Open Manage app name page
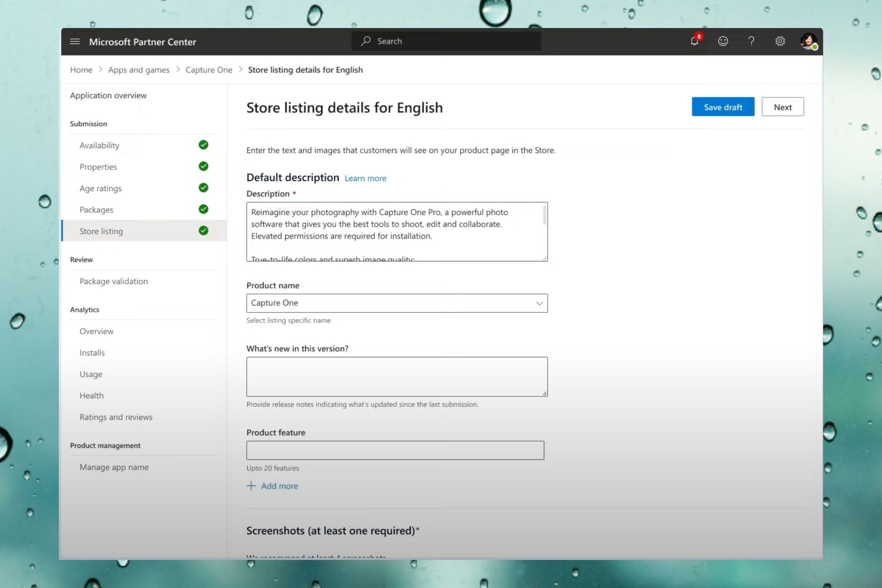The height and width of the screenshot is (588, 882). (x=114, y=467)
